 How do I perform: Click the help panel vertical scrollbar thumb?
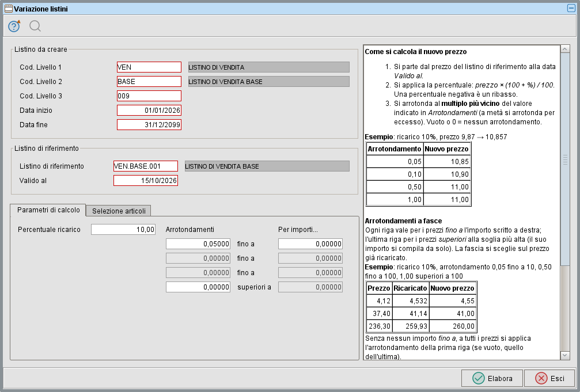[565, 159]
